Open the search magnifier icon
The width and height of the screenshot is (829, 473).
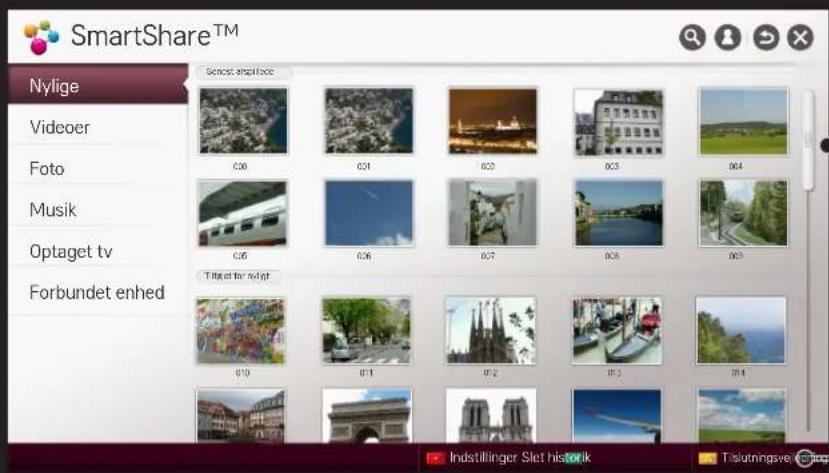[x=692, y=38]
